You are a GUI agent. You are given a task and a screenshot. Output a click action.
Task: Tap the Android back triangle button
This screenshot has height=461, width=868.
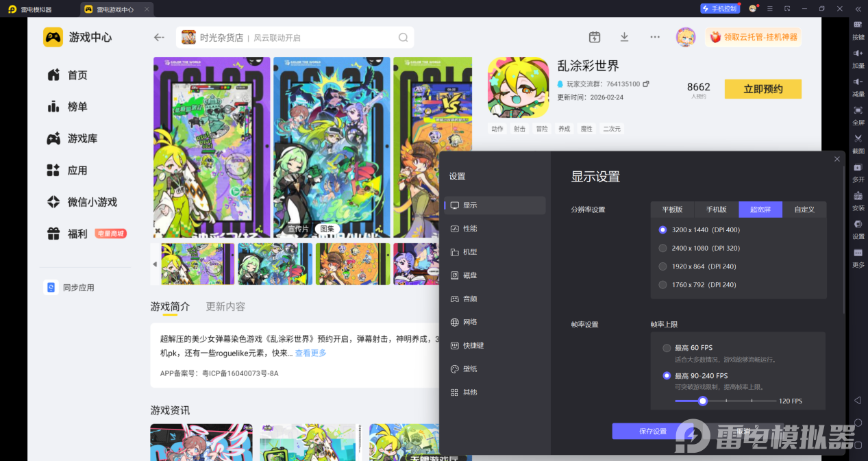coord(857,400)
